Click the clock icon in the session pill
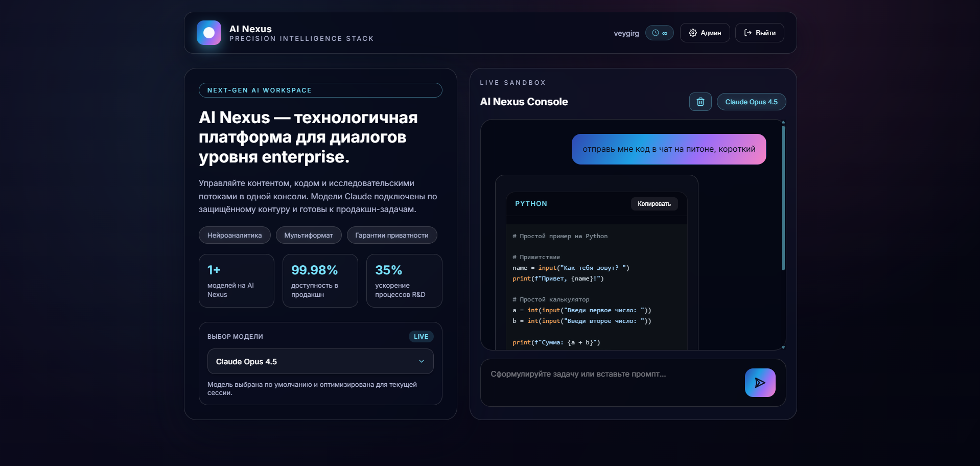This screenshot has width=980, height=466. coord(655,33)
